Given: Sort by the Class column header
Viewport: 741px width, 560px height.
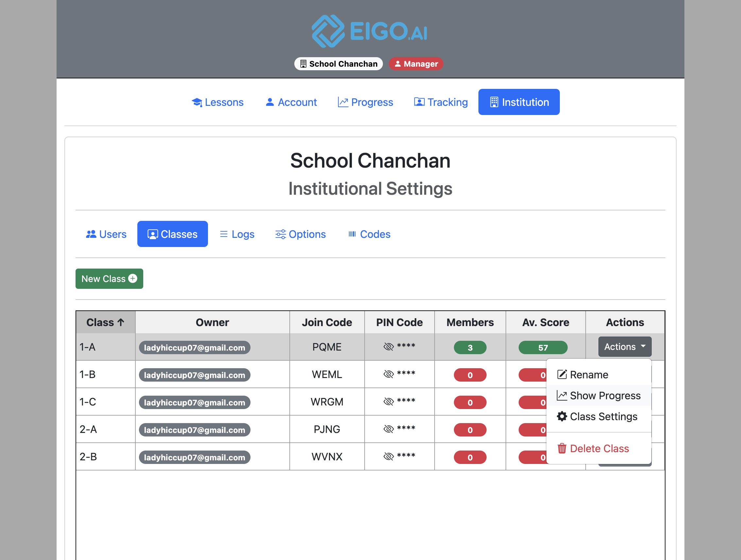Looking at the screenshot, I should coord(106,322).
